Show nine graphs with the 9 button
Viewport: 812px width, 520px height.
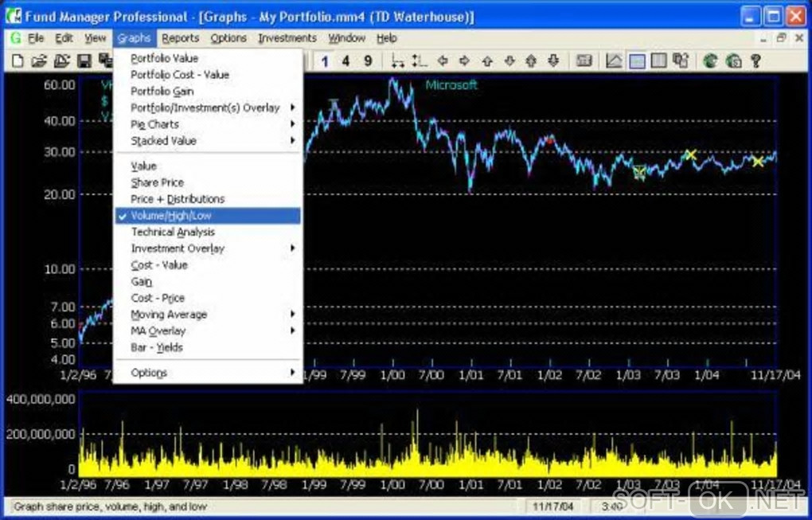368,61
